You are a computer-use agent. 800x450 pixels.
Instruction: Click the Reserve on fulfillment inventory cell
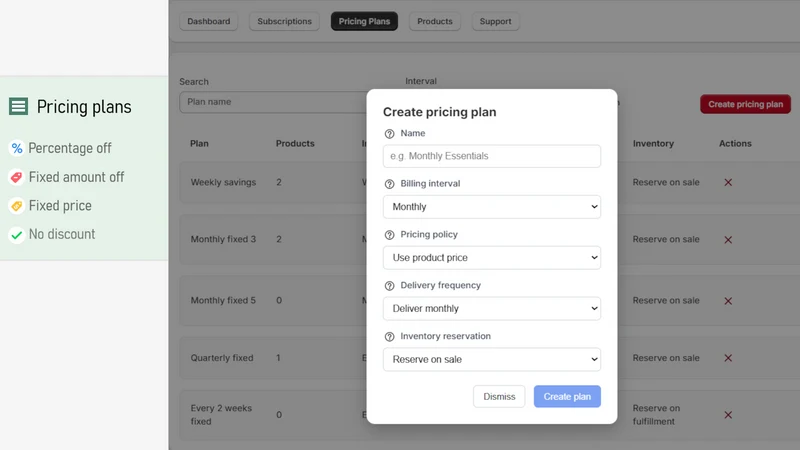(657, 415)
